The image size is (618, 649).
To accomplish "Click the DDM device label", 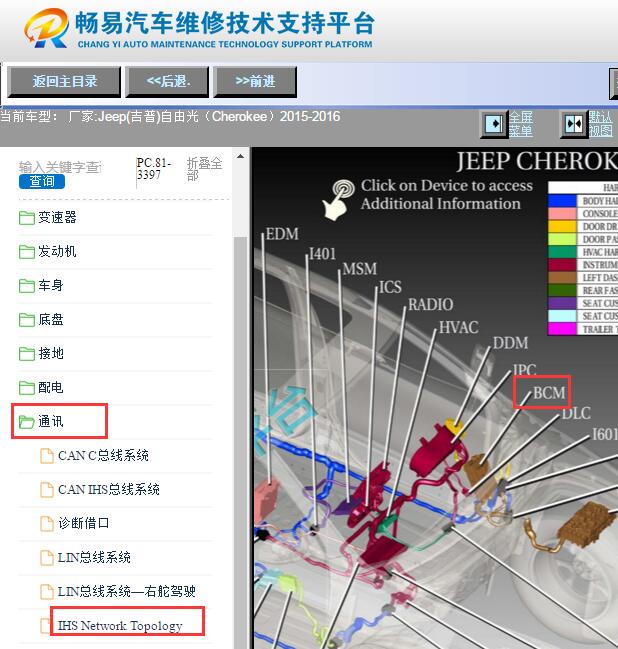I will point(510,343).
